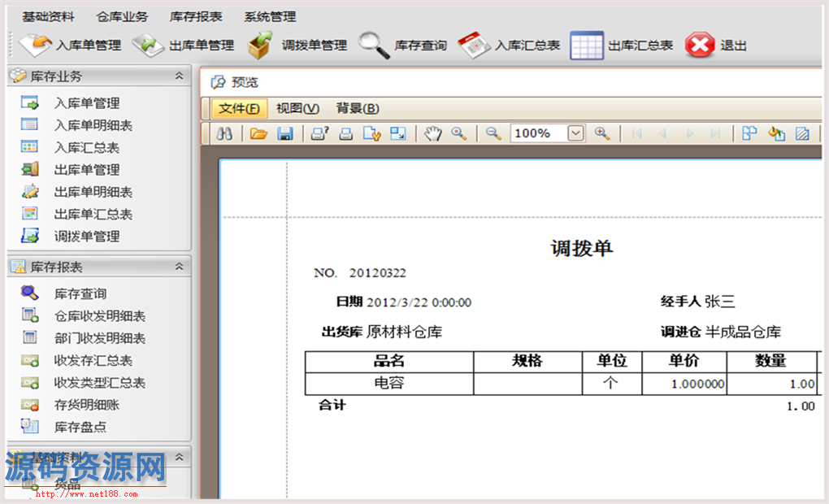Collapse the 库存业务 sidebar panel
This screenshot has width=829, height=504.
(x=179, y=76)
